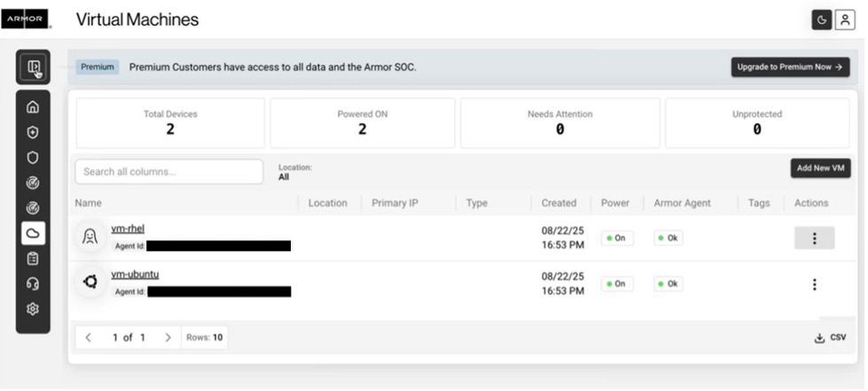
Task: Open the user profile icon
Action: pyautogui.click(x=845, y=21)
